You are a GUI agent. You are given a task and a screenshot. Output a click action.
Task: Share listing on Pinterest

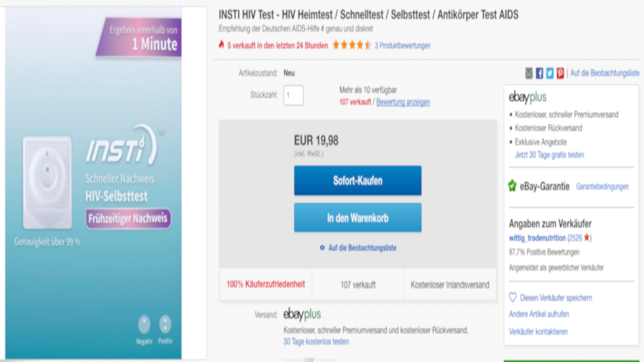pyautogui.click(x=560, y=73)
